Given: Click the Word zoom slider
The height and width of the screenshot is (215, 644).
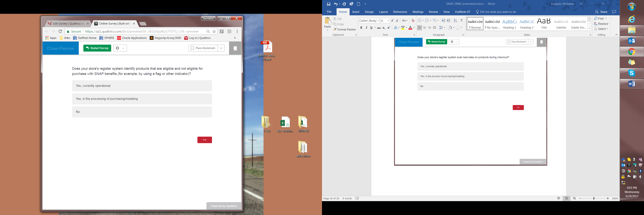Looking at the screenshot, I should 594,198.
